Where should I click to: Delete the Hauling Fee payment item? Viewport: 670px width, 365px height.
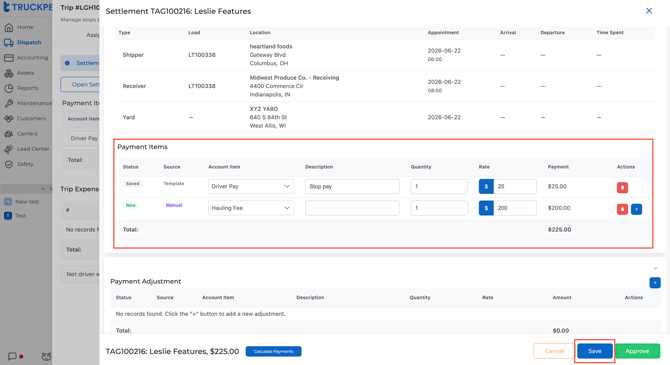click(622, 209)
